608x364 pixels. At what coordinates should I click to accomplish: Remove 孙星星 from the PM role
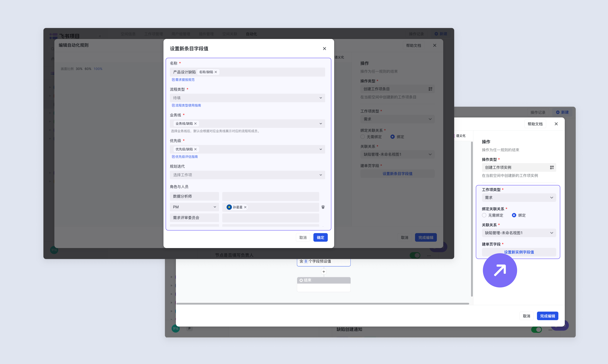click(x=245, y=207)
